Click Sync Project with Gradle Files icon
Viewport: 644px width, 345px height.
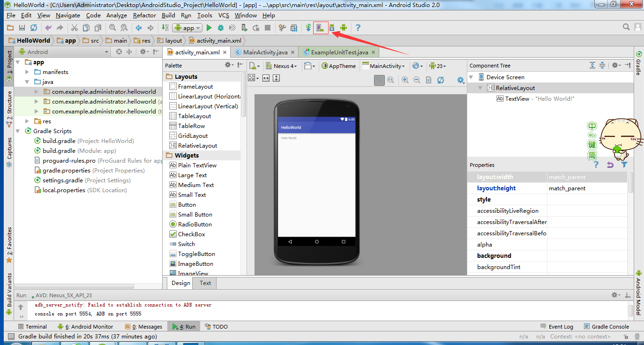[x=308, y=28]
